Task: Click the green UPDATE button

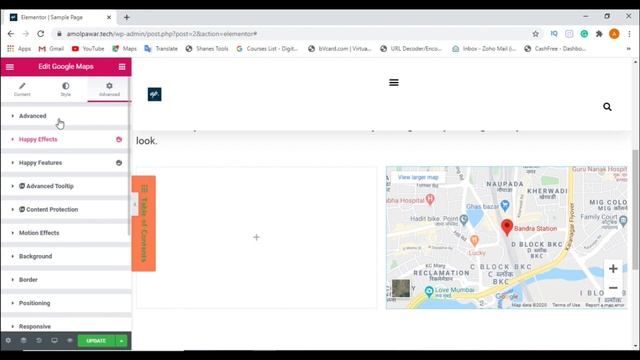Action: point(96,341)
